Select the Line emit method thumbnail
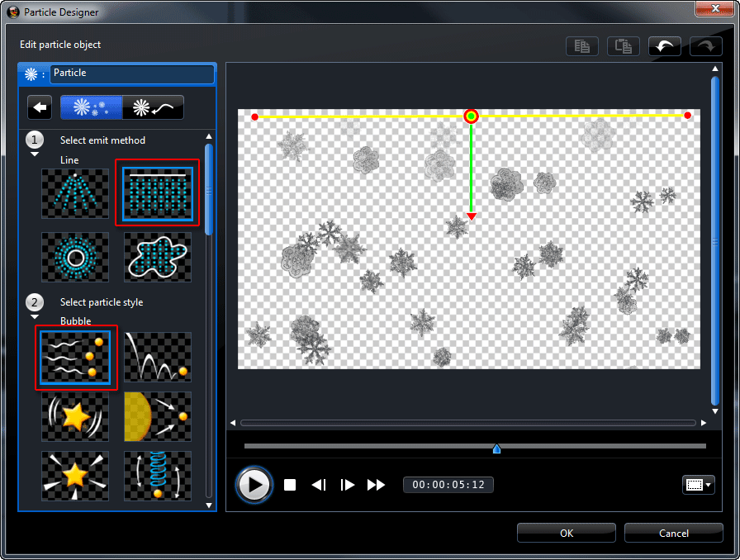 tap(158, 193)
